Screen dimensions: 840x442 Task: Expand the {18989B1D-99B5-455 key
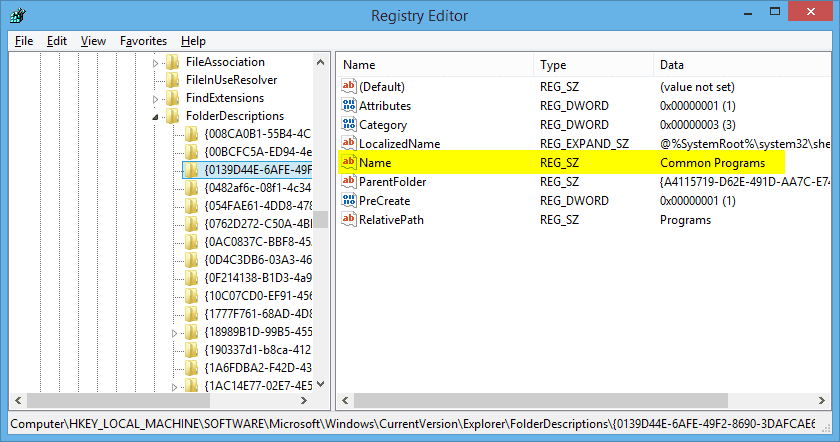174,333
